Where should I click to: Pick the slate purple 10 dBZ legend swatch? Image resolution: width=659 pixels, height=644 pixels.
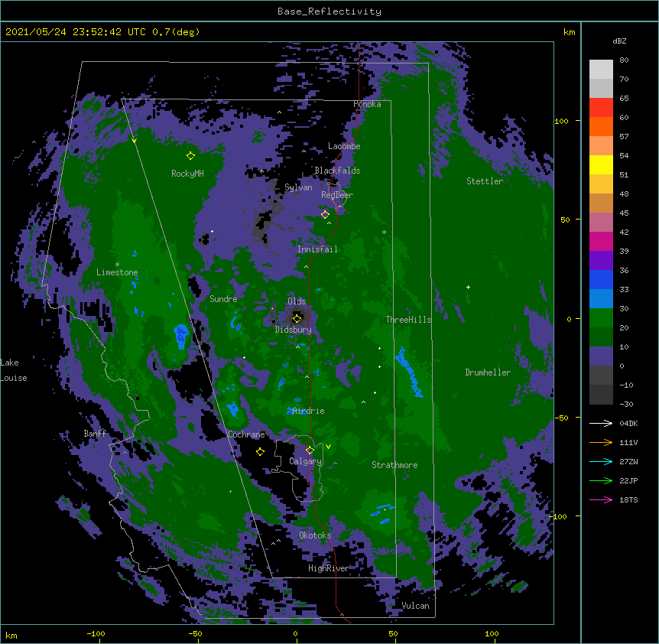click(601, 356)
